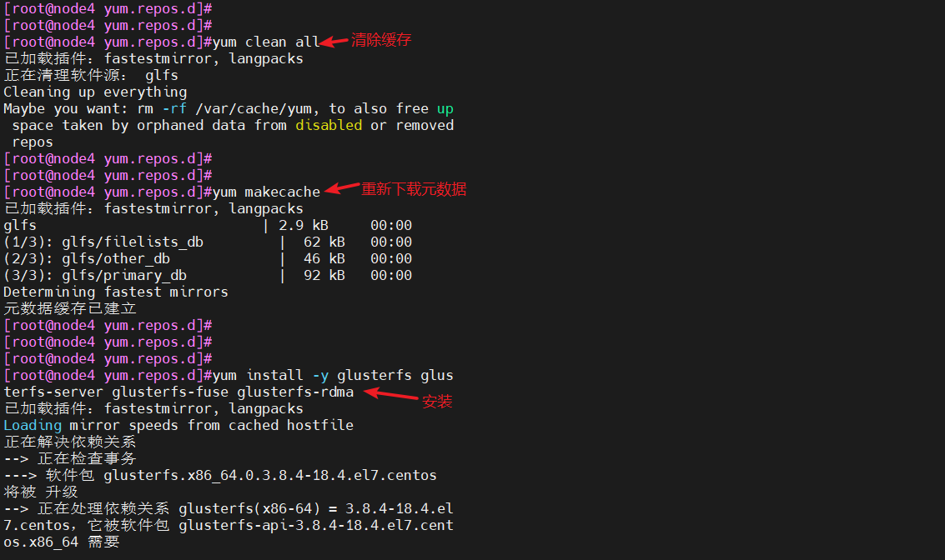Select the '正在清理软件源: glfs' output line
This screenshot has height=560, width=945.
(x=91, y=75)
